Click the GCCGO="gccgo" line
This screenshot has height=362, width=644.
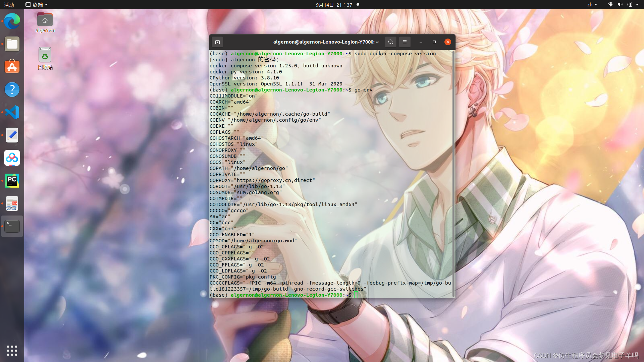point(229,210)
